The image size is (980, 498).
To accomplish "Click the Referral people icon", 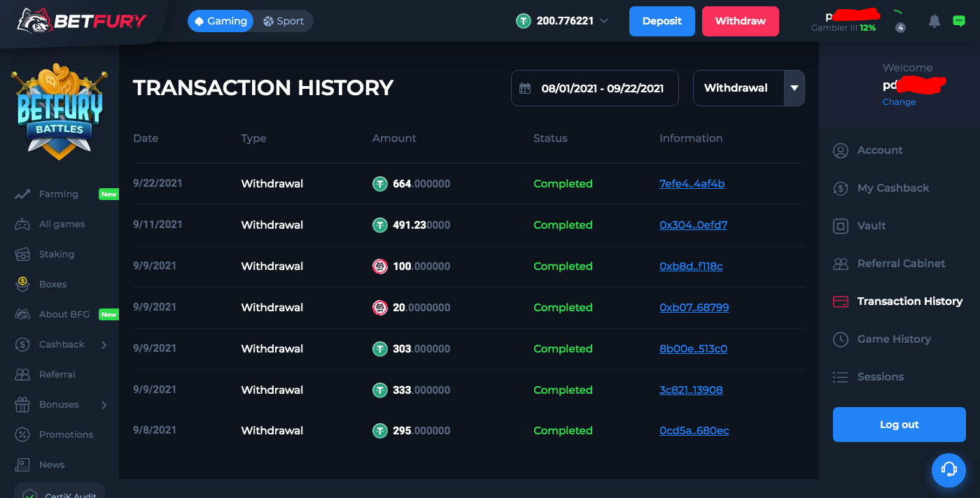I will tap(22, 375).
